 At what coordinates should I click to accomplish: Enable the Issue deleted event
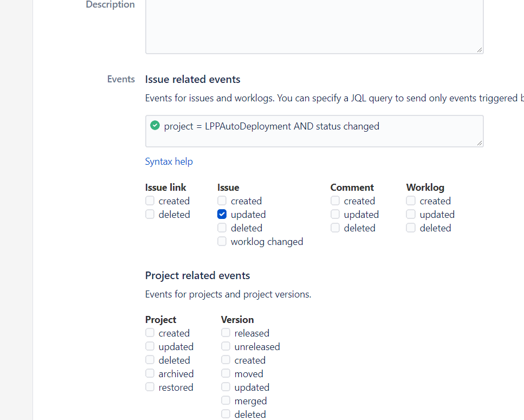pos(222,228)
